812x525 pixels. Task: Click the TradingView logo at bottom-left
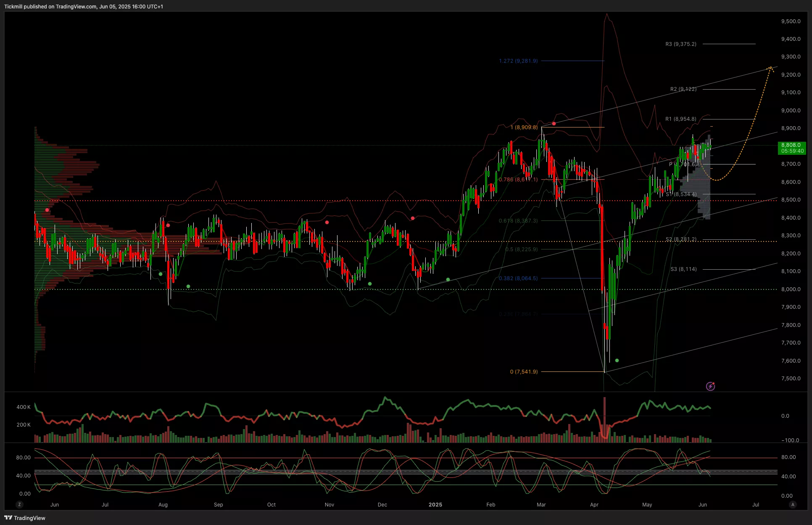[25, 518]
